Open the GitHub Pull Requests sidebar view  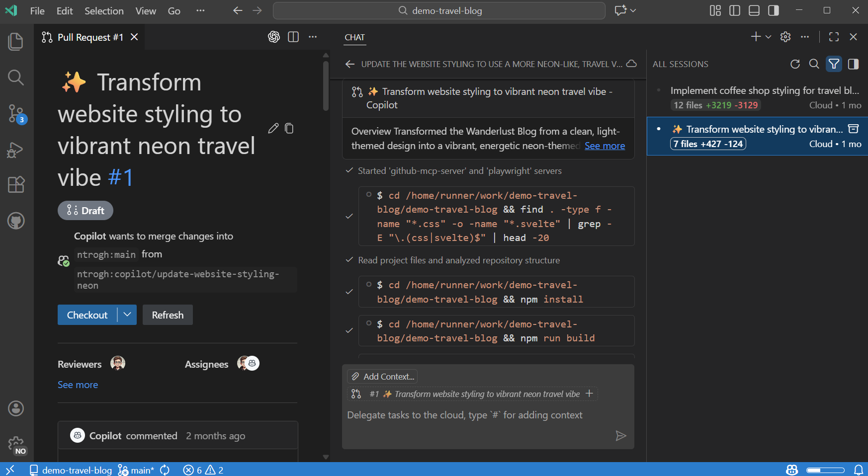coord(15,221)
